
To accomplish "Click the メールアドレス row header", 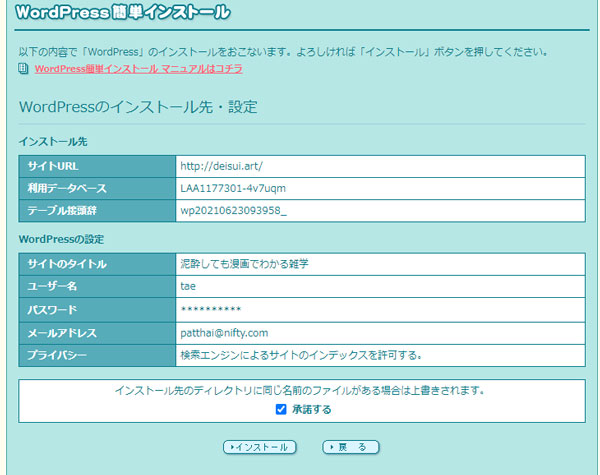I will [97, 333].
